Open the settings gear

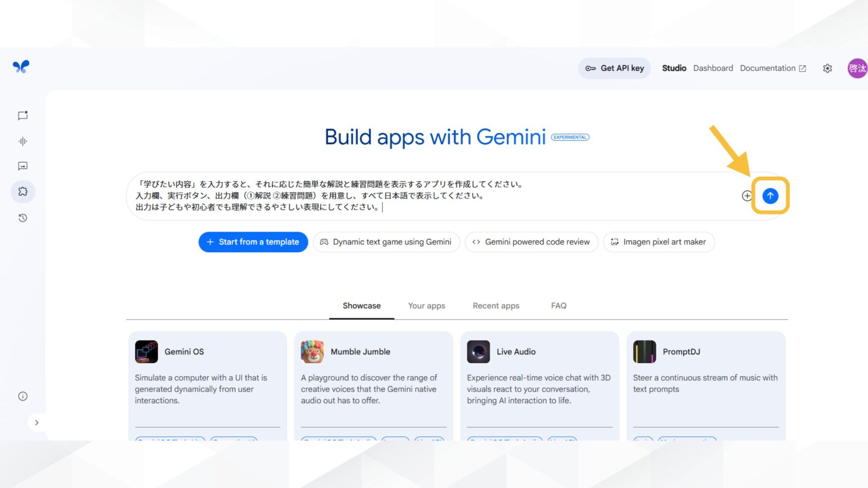click(827, 68)
